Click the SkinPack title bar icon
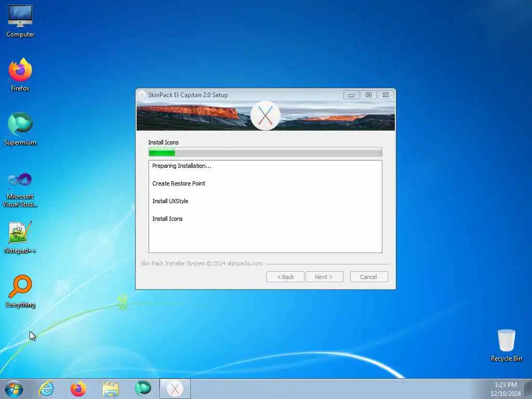 (142, 95)
